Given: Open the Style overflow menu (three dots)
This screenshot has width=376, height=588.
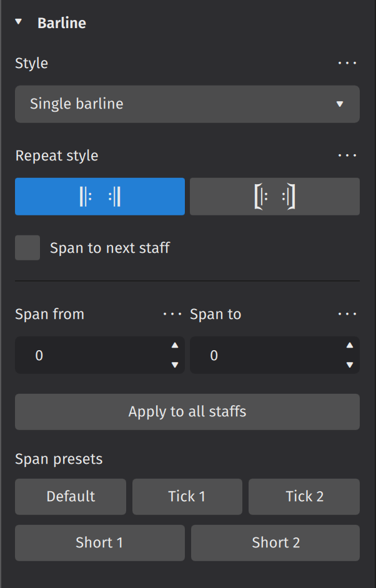Looking at the screenshot, I should tap(347, 63).
